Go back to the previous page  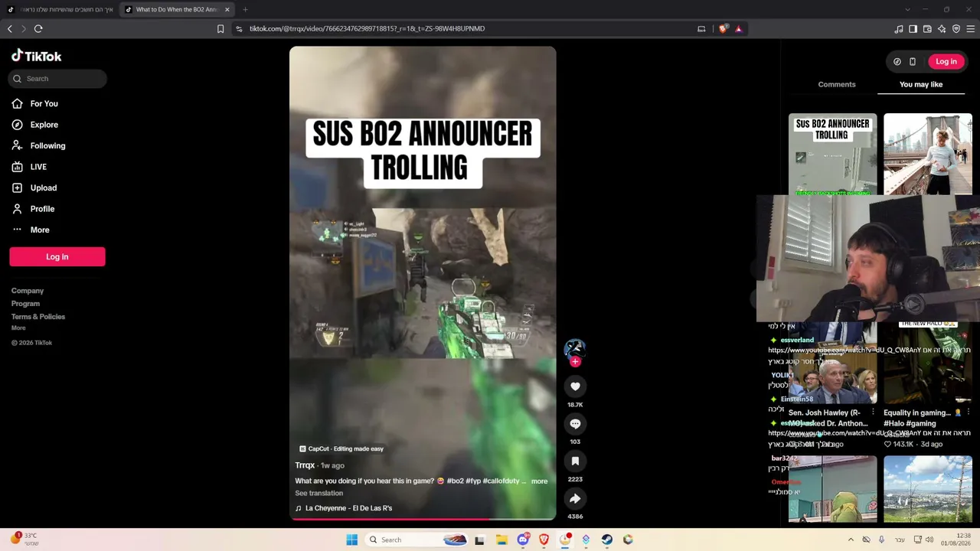(x=9, y=29)
